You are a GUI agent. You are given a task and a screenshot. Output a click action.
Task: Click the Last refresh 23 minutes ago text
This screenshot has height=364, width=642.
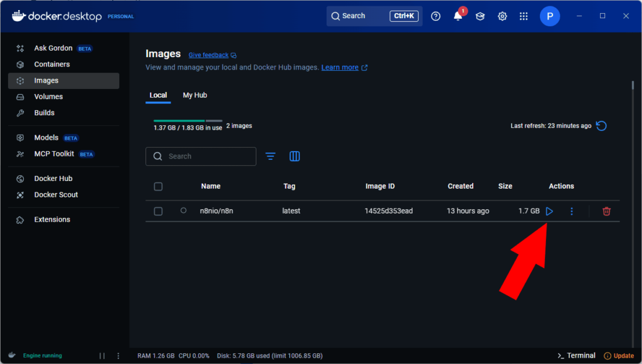coord(550,125)
